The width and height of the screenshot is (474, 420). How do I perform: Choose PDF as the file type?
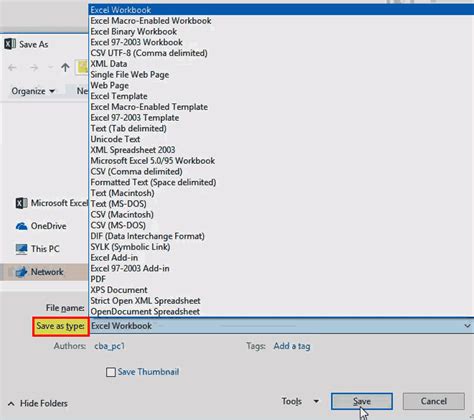point(281,279)
